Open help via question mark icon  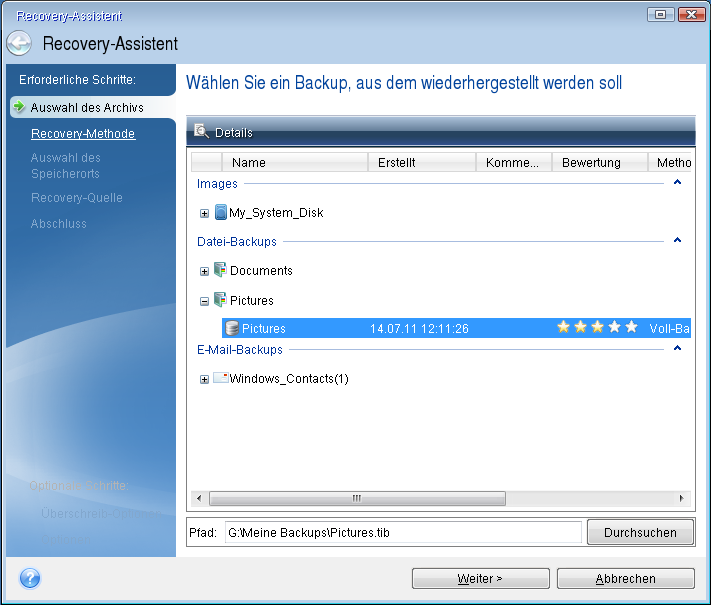tap(30, 578)
